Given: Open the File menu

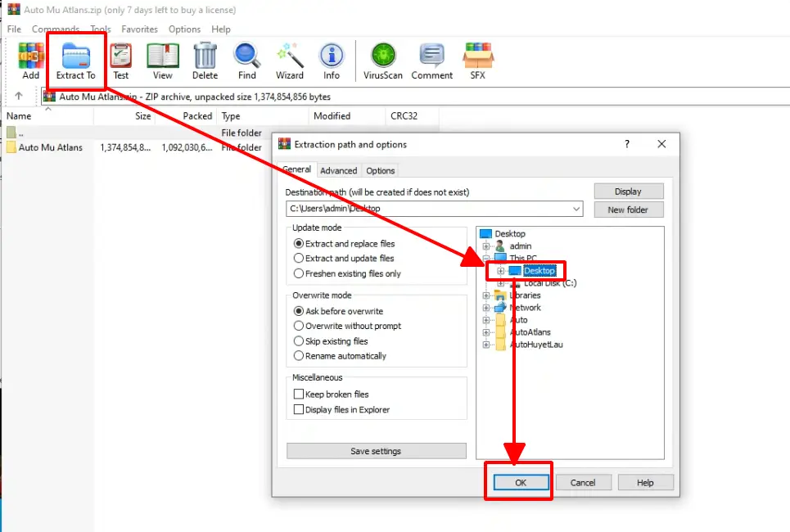Looking at the screenshot, I should 14,29.
